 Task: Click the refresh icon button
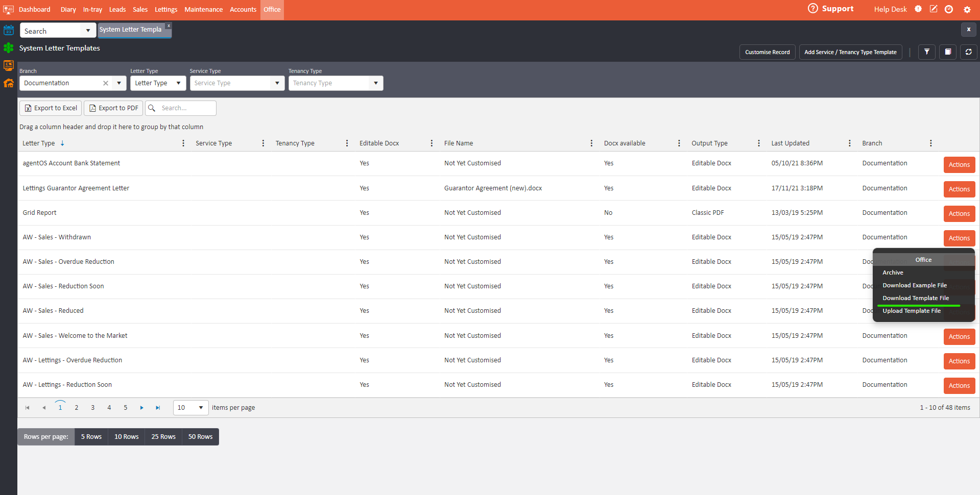click(968, 52)
